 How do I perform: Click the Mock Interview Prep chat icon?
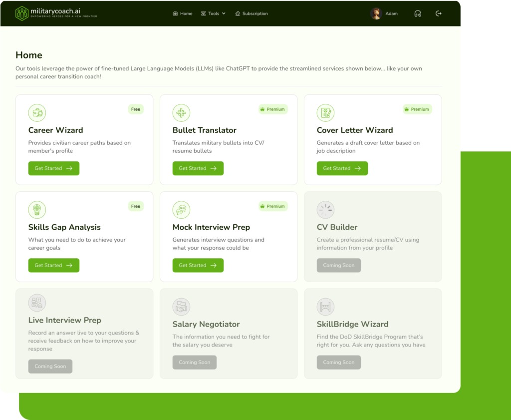click(x=181, y=210)
